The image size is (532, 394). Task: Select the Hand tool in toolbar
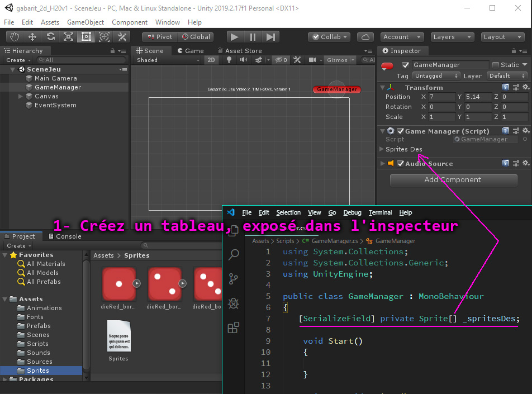click(x=15, y=37)
